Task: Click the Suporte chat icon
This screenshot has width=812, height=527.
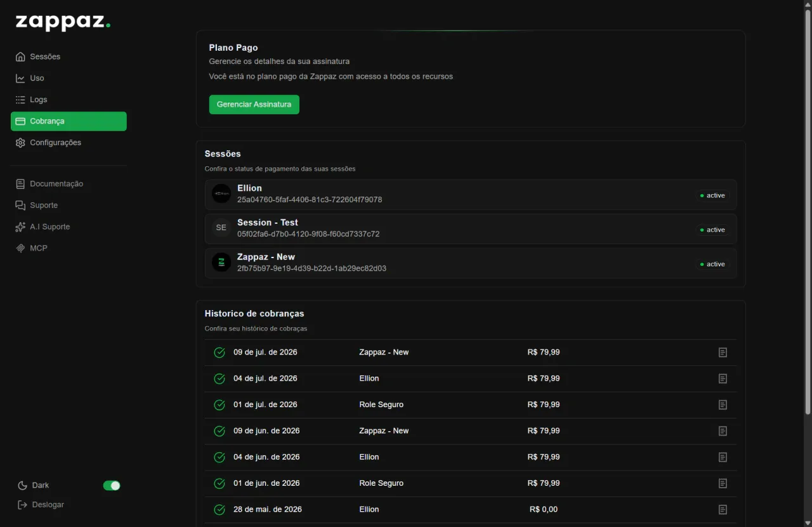Action: click(21, 205)
